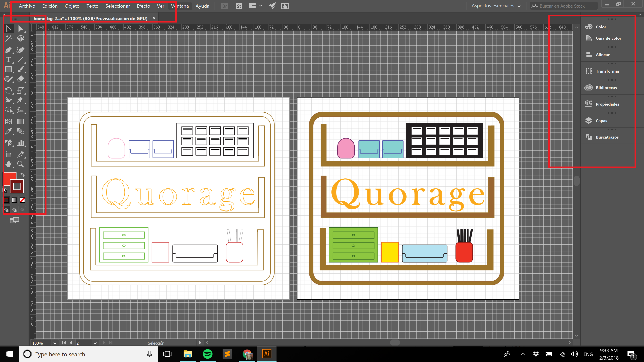Select the Eyedropper tool
The height and width of the screenshot is (362, 644).
click(8, 131)
